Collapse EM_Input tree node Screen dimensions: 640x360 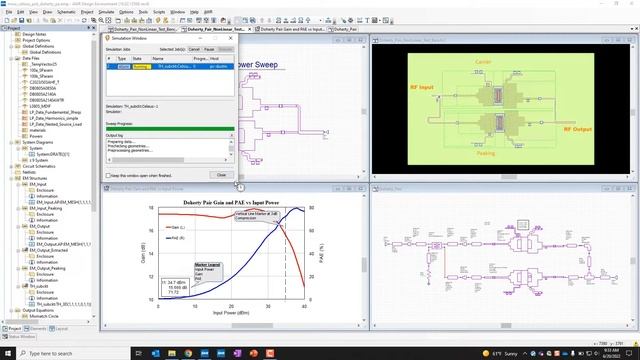click(18, 184)
